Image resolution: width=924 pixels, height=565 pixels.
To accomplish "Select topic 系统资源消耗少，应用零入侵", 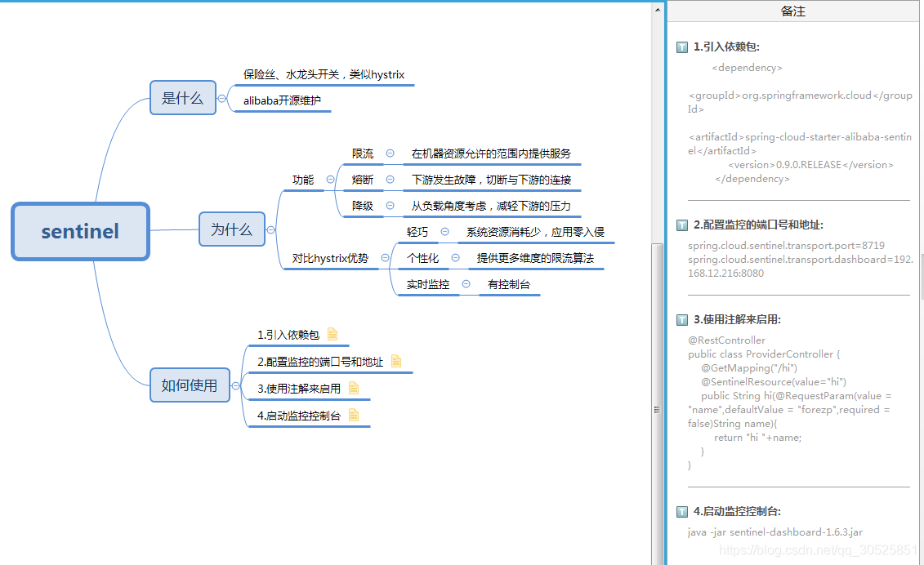I will 536,232.
